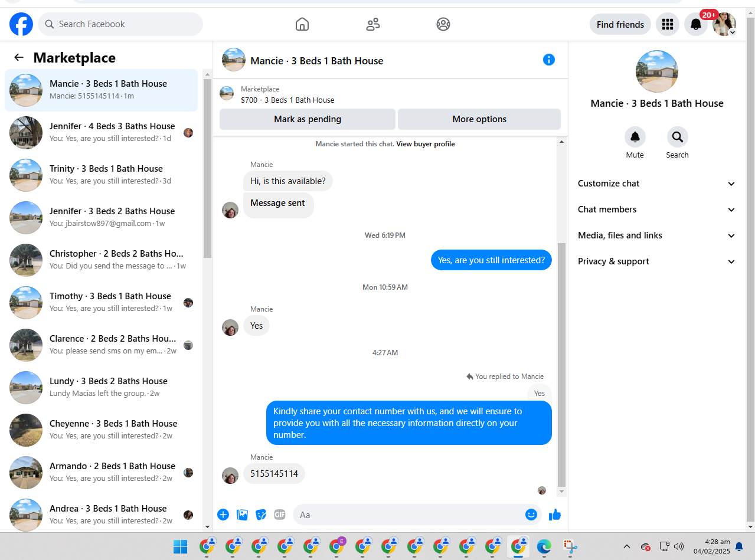Click the house avatar in chat header
Screen dimensions: 755x560
click(x=234, y=60)
